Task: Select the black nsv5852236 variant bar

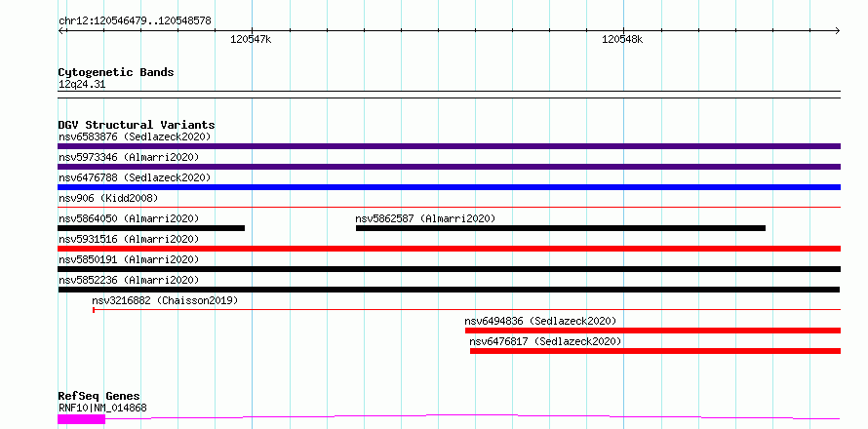Action: tap(449, 290)
